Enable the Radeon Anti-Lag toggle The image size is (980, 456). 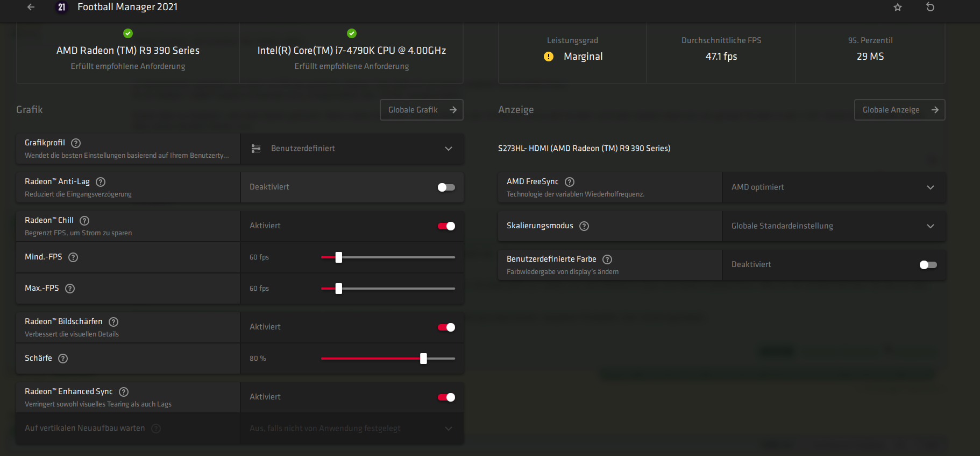446,187
